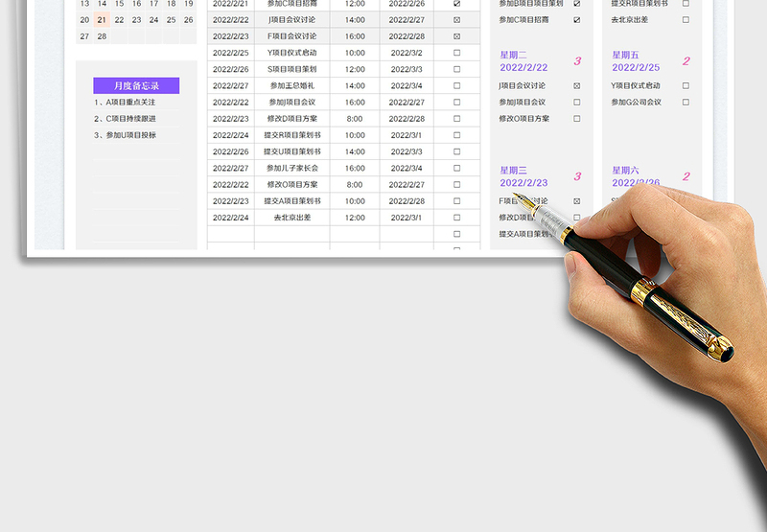Toggle J项目会议讨论 checkbox under 星期二

pyautogui.click(x=577, y=85)
